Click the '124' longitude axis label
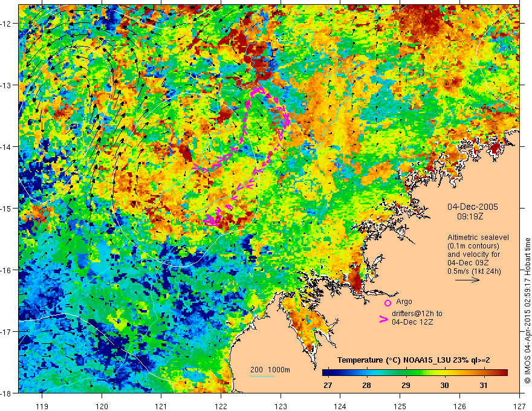532x411 pixels. point(340,406)
